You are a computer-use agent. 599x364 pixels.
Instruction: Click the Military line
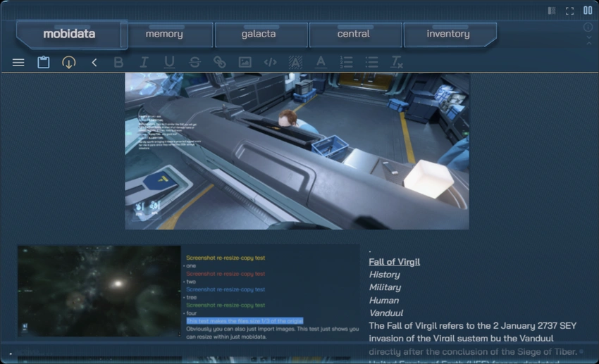coord(385,287)
